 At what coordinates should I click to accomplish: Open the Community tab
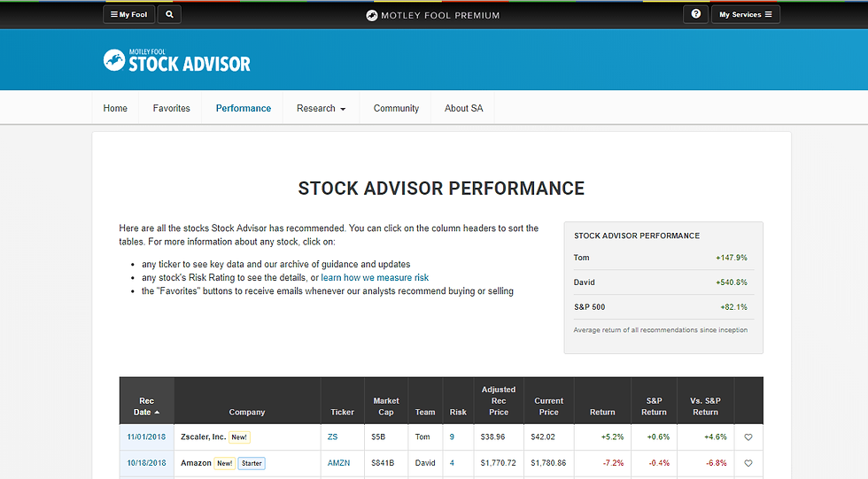(397, 108)
